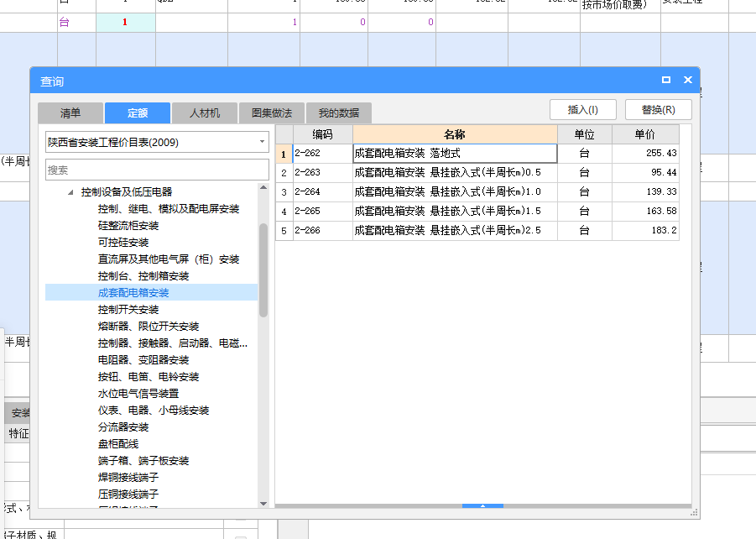Image resolution: width=756 pixels, height=539 pixels.
Task: Click the price cell 255.43
Action: [645, 154]
